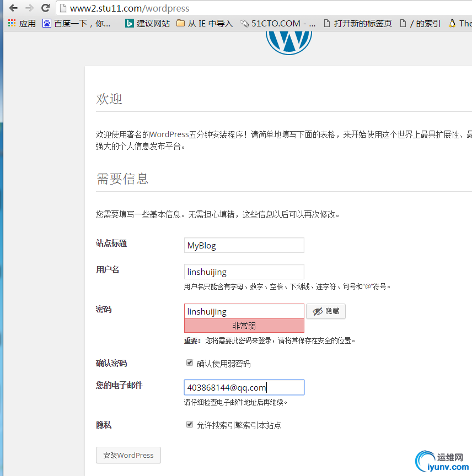Open the Bing 建议网站 bookmark

point(147,23)
